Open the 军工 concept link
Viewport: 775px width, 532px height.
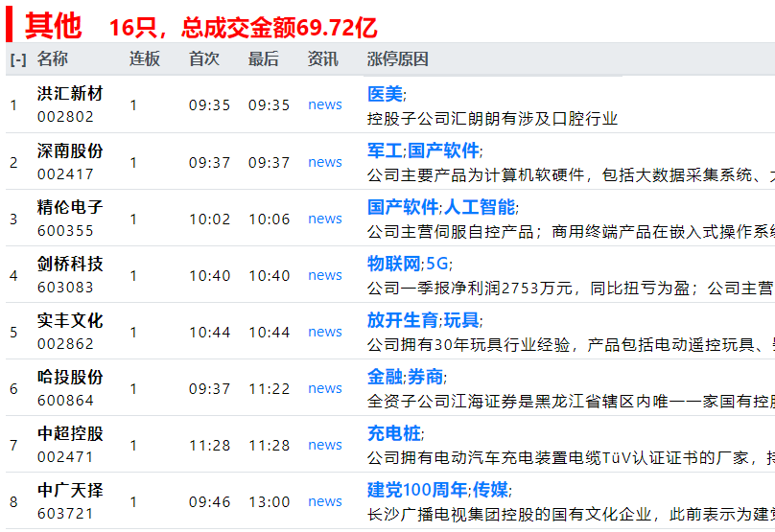point(385,150)
